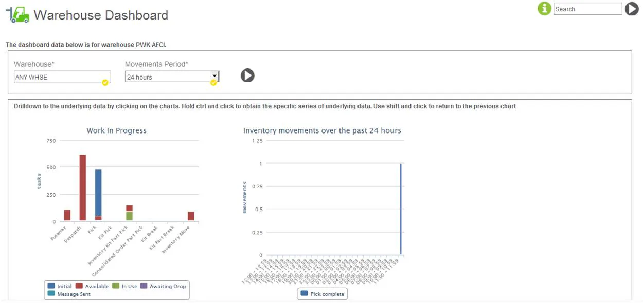
Task: Toggle the Available series in the legend
Action: coord(93,286)
